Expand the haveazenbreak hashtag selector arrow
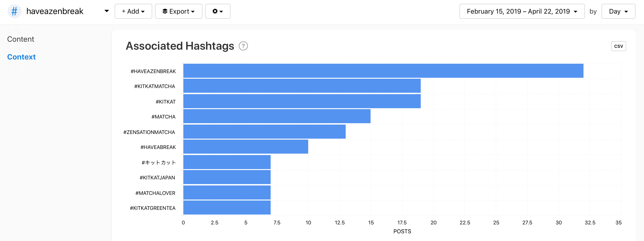Viewport: 644px width, 241px height. pos(106,11)
